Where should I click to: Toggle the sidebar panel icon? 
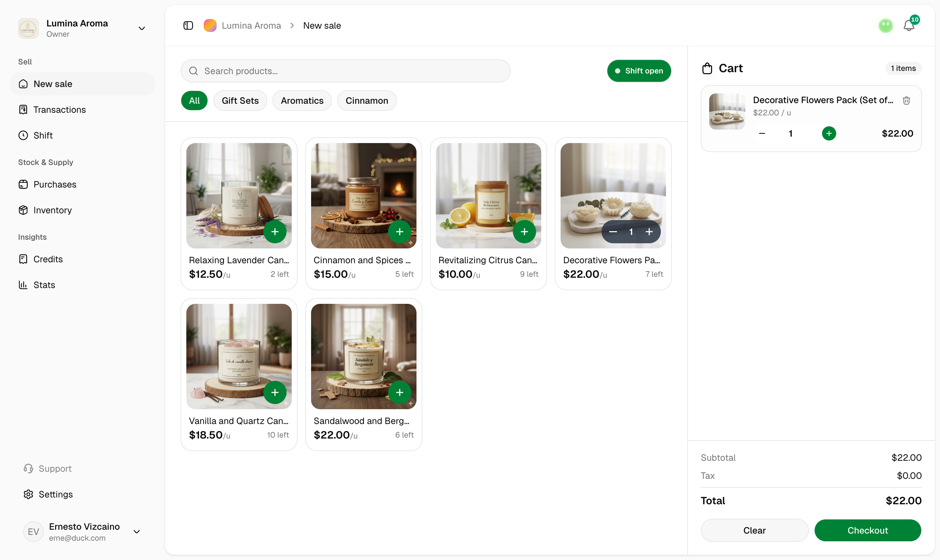188,25
